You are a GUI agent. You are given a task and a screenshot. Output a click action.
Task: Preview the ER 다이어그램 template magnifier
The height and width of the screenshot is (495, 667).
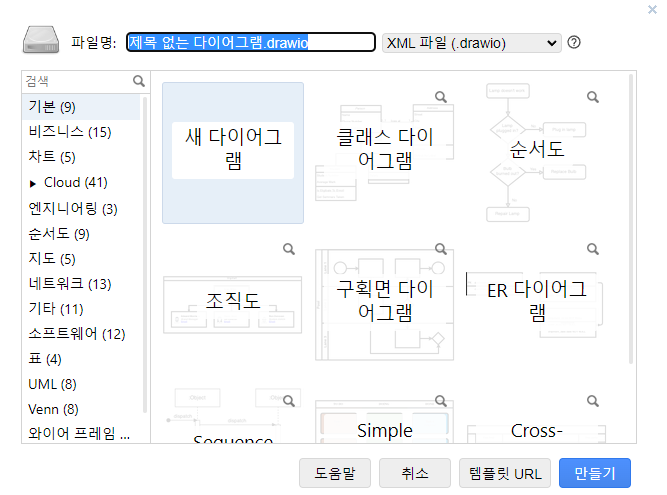(x=593, y=249)
